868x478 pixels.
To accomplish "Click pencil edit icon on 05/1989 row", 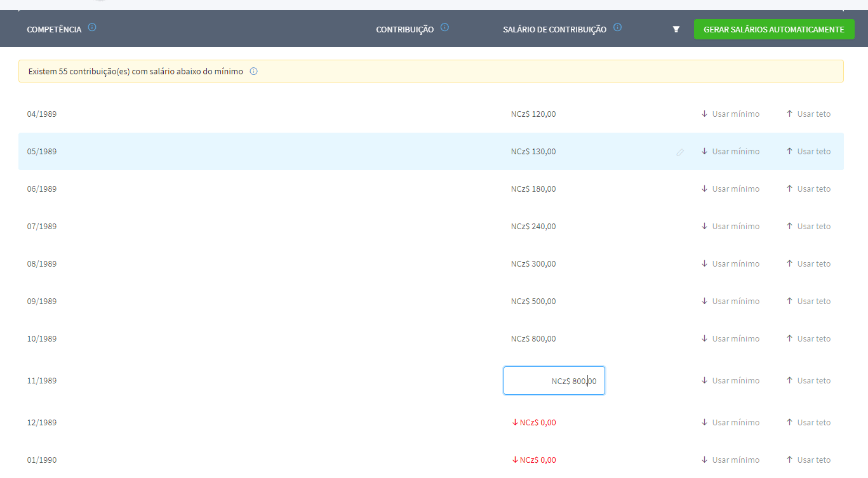I will click(680, 152).
